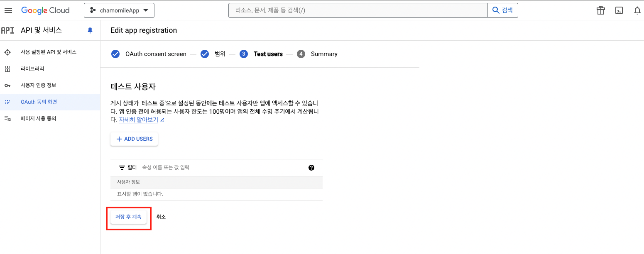Click the 필터 filter icon
Image resolution: width=644 pixels, height=254 pixels.
(x=122, y=168)
